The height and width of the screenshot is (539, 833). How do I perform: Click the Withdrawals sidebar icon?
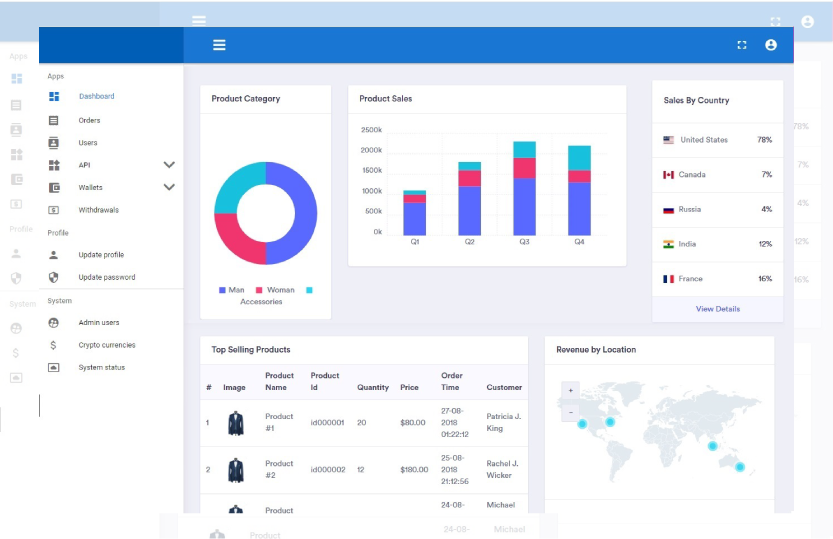(x=54, y=210)
